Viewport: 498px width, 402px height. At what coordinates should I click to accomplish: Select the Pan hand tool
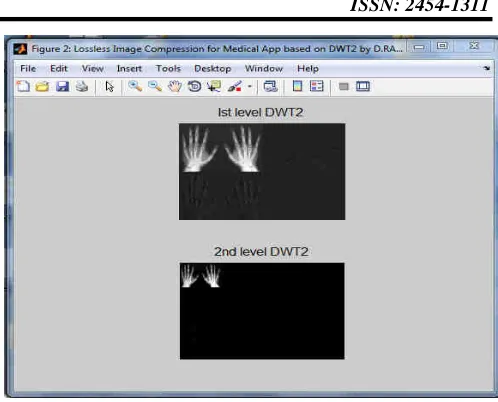click(x=175, y=87)
